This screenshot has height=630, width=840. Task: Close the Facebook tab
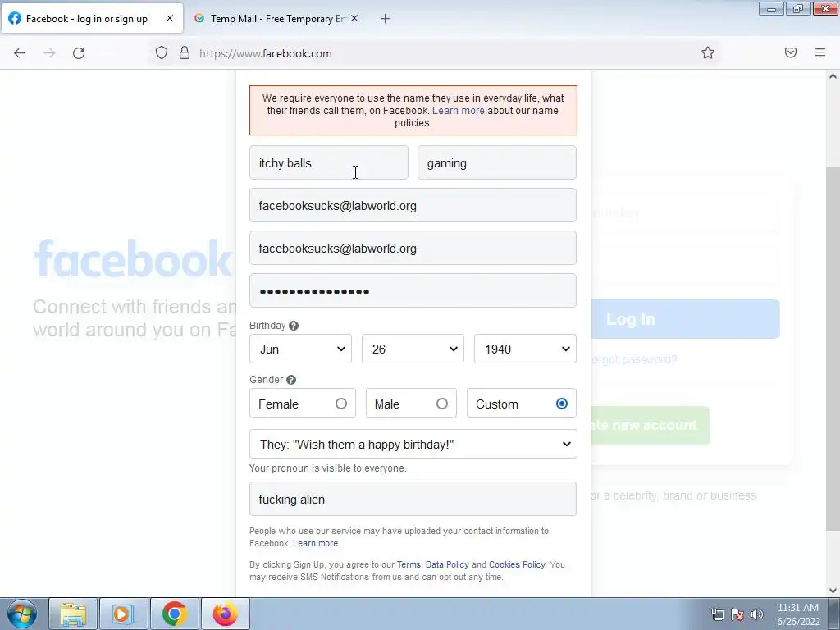click(170, 18)
